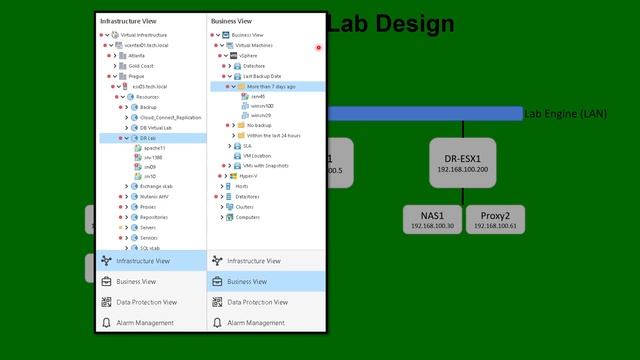This screenshot has height=360, width=640.
Task: Open Infrastructure View tab in left panel
Action: point(151,261)
